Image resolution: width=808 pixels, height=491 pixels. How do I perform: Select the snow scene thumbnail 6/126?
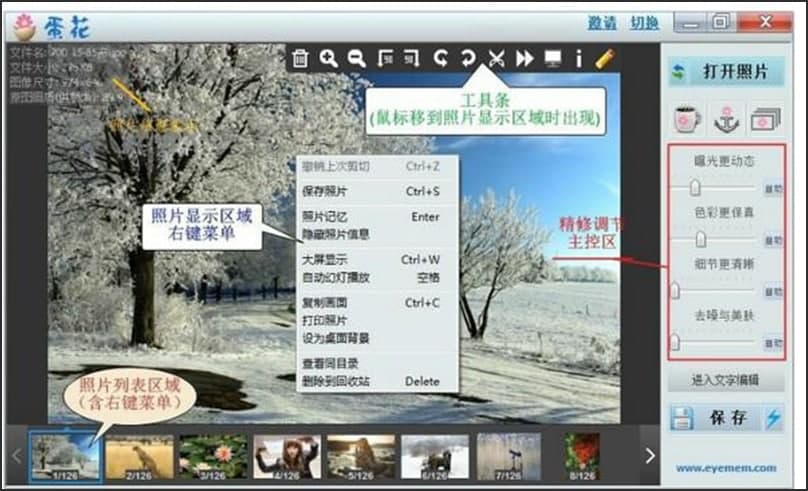tap(435, 456)
